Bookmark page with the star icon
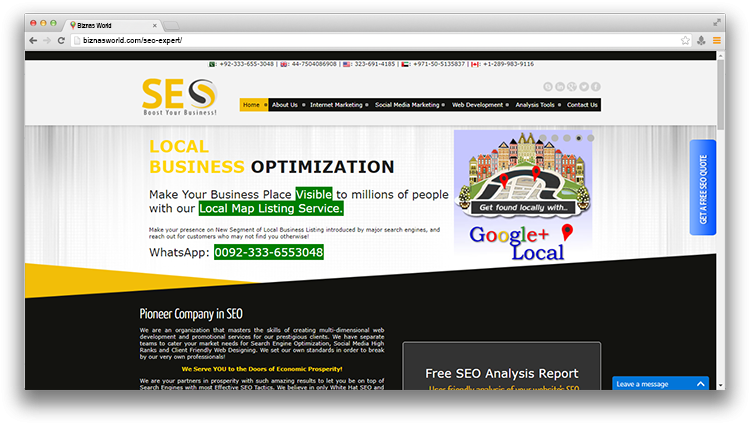The width and height of the screenshot is (750, 425). pos(685,40)
